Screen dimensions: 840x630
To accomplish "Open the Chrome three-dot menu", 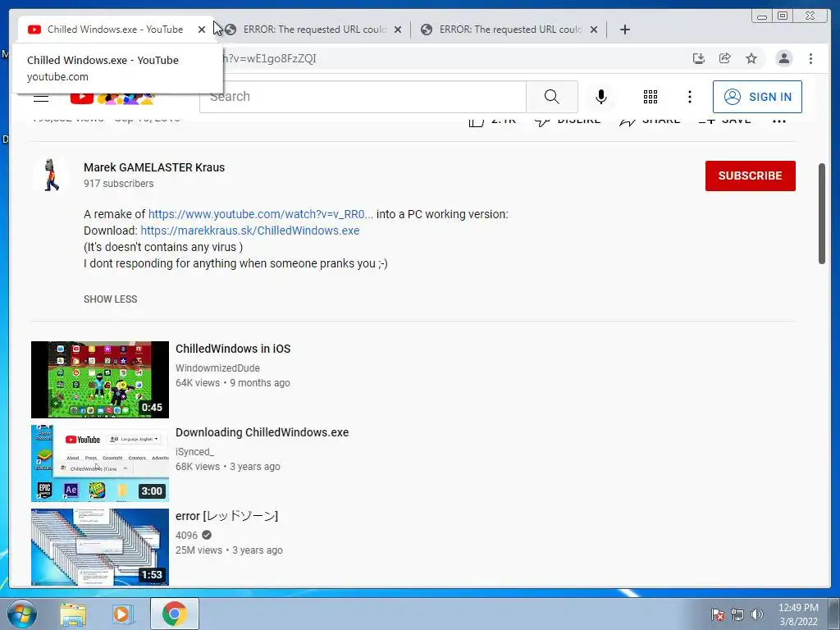I will tap(810, 58).
